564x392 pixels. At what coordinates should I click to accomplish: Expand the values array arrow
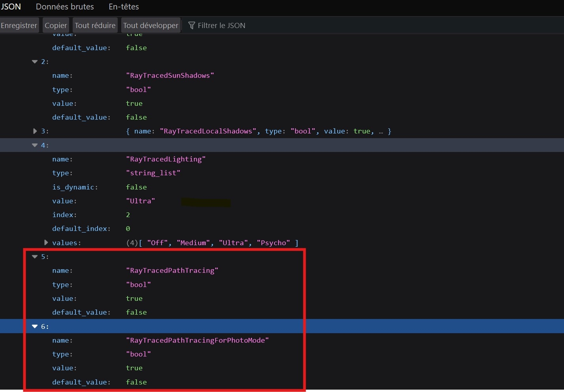coord(46,242)
